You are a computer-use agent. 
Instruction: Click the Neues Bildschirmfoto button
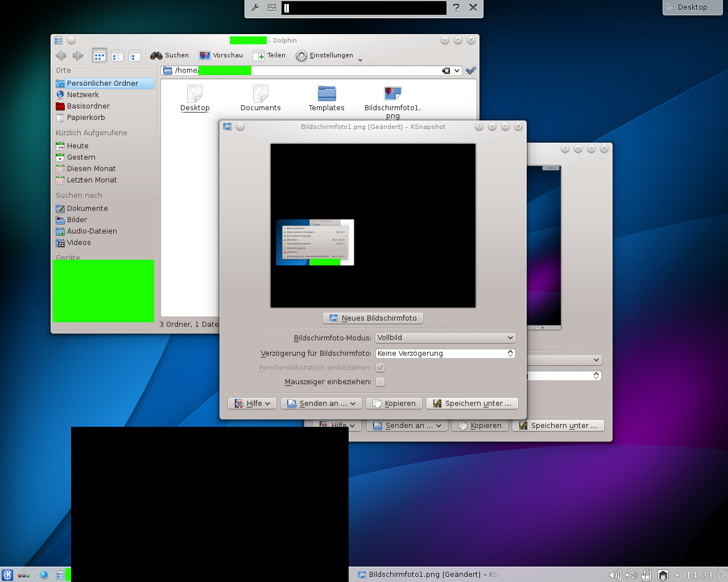373,318
